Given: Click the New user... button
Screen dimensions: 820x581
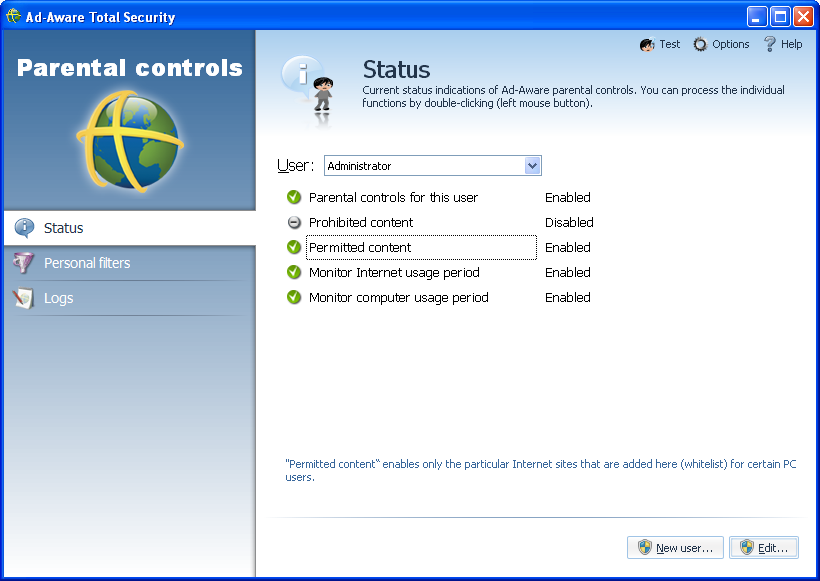Looking at the screenshot, I should 675,548.
